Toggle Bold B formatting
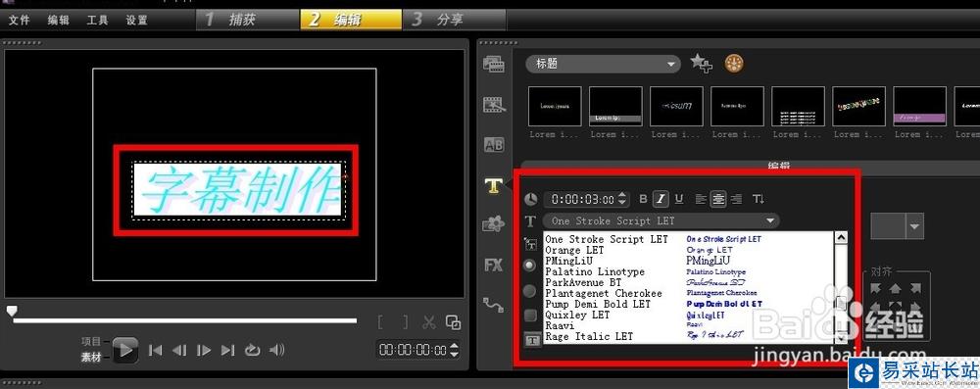The height and width of the screenshot is (389, 980). point(643,200)
